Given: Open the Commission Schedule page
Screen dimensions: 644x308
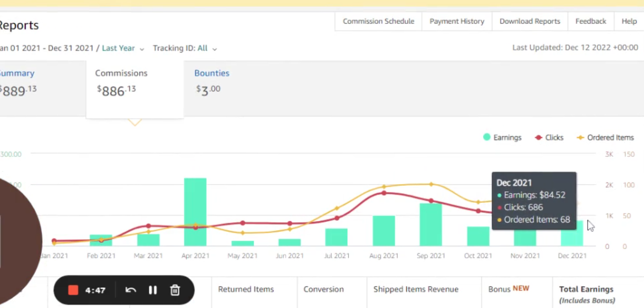Looking at the screenshot, I should 378,21.
